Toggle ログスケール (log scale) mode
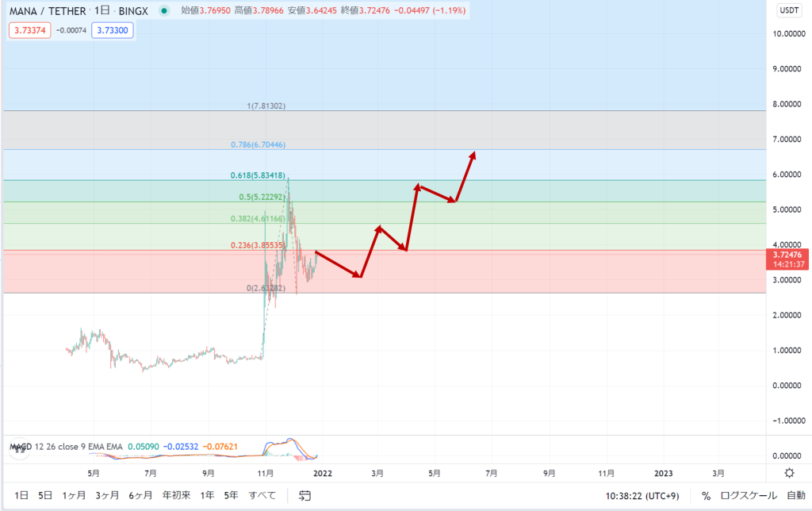 [749, 496]
